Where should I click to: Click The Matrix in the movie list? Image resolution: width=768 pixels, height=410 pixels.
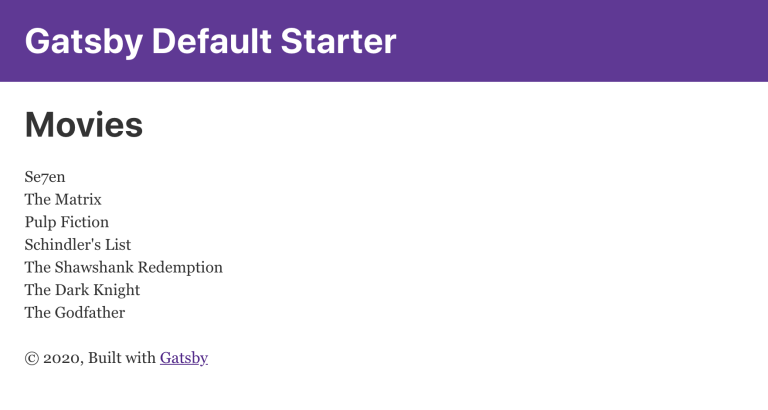pyautogui.click(x=63, y=200)
